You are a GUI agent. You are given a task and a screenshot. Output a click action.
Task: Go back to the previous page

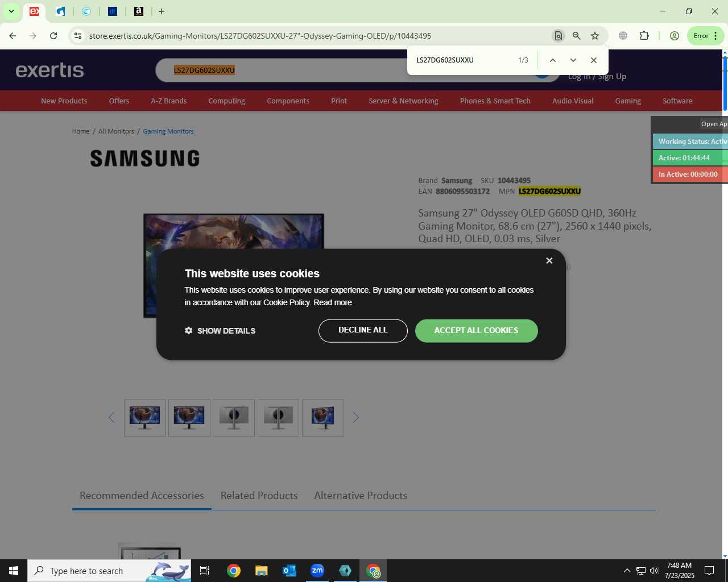pyautogui.click(x=13, y=36)
